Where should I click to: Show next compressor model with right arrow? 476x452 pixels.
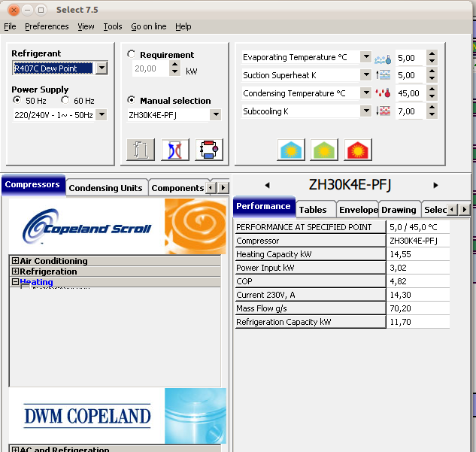(435, 185)
